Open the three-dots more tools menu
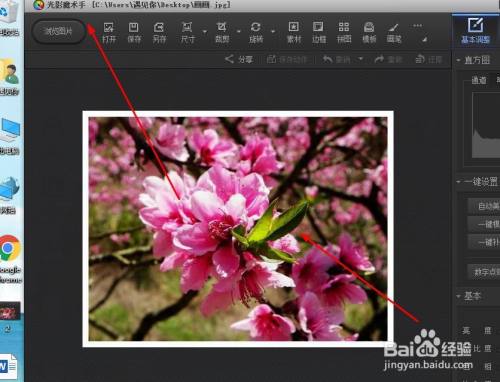500x382 pixels. (x=417, y=25)
